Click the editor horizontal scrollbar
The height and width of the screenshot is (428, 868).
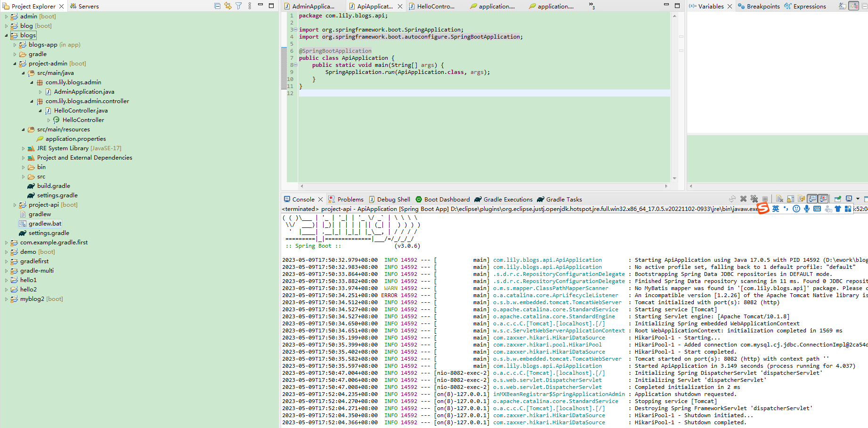(x=484, y=186)
